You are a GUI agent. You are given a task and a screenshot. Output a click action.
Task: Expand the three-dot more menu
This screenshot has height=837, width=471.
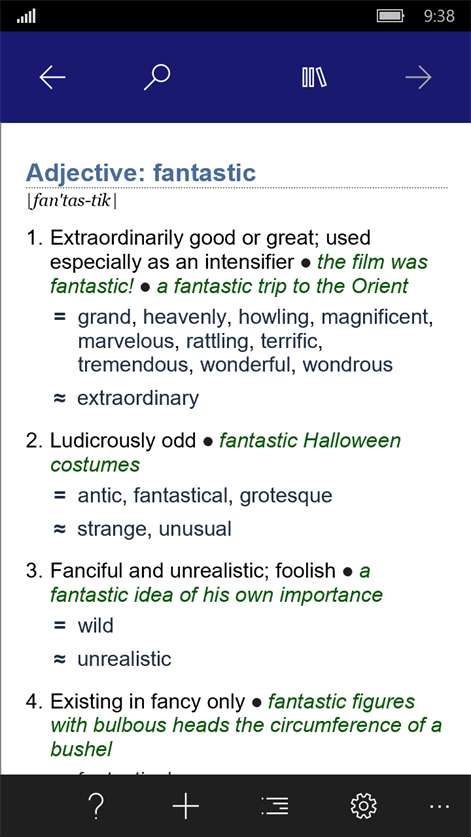click(439, 806)
